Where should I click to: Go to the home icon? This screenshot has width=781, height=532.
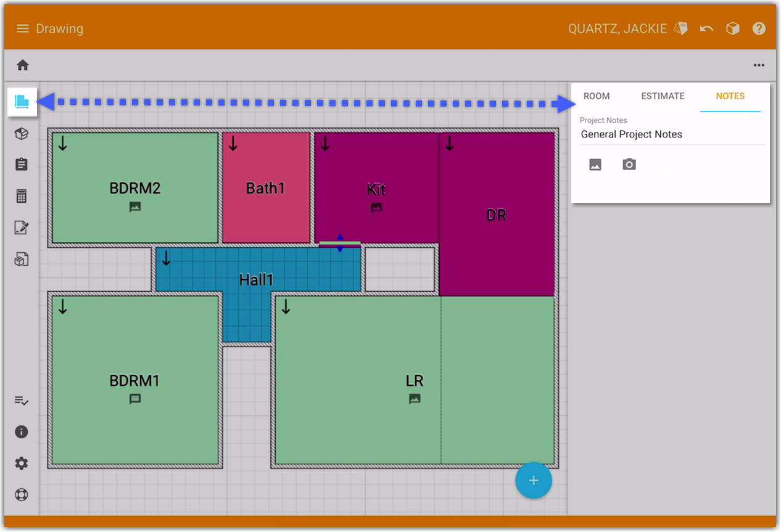coord(23,65)
